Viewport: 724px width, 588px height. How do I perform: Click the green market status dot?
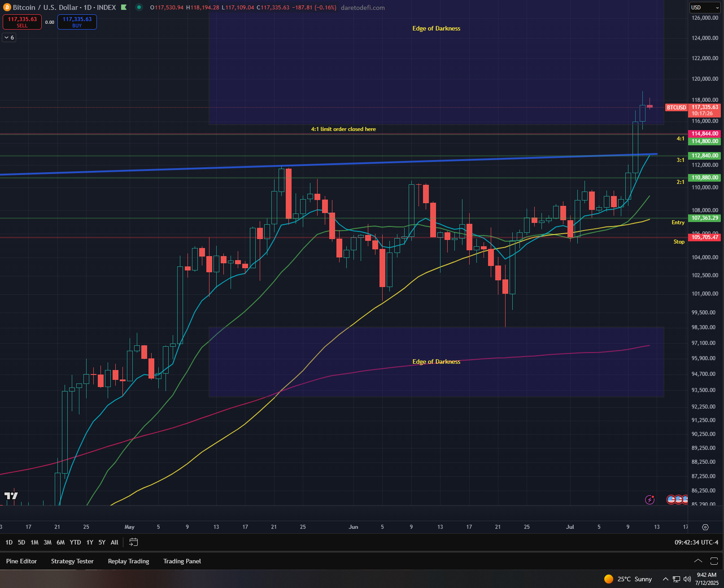coord(139,7)
